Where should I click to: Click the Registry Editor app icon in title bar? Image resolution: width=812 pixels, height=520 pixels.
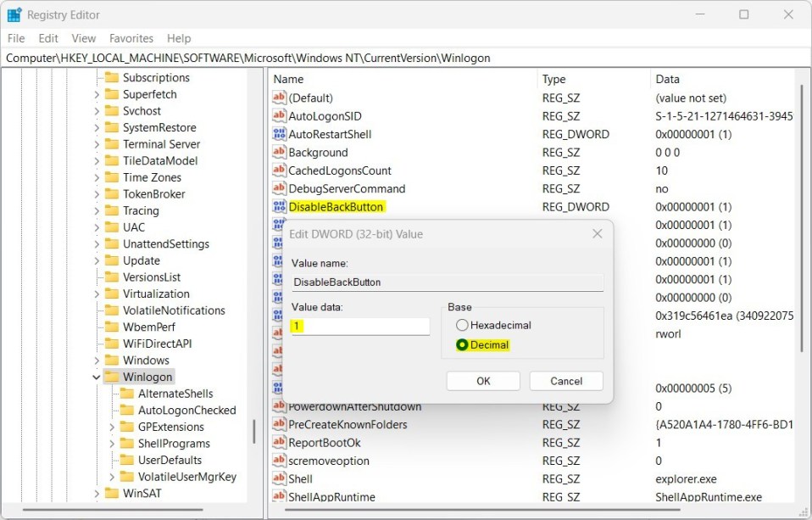pos(14,15)
